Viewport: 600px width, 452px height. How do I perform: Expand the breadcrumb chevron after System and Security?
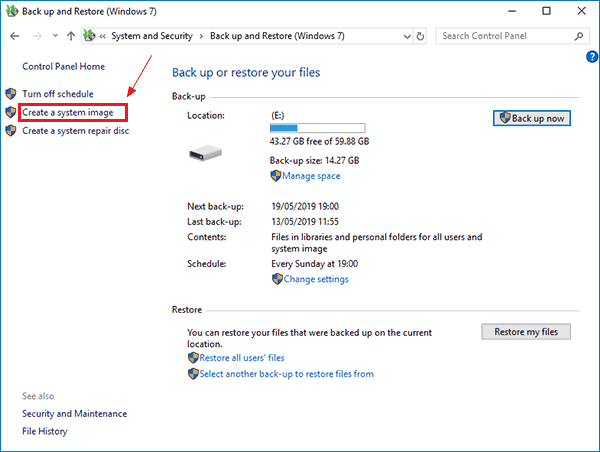pos(201,36)
